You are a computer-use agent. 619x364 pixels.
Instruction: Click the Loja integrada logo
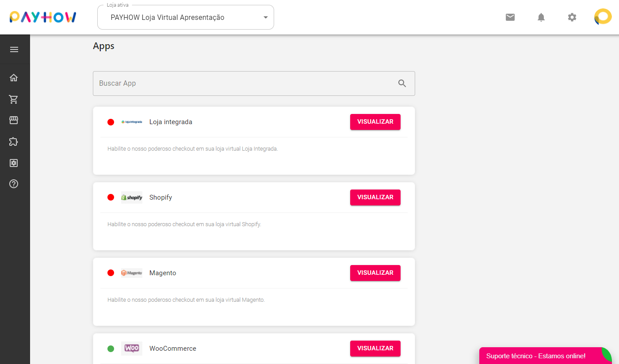tap(132, 122)
